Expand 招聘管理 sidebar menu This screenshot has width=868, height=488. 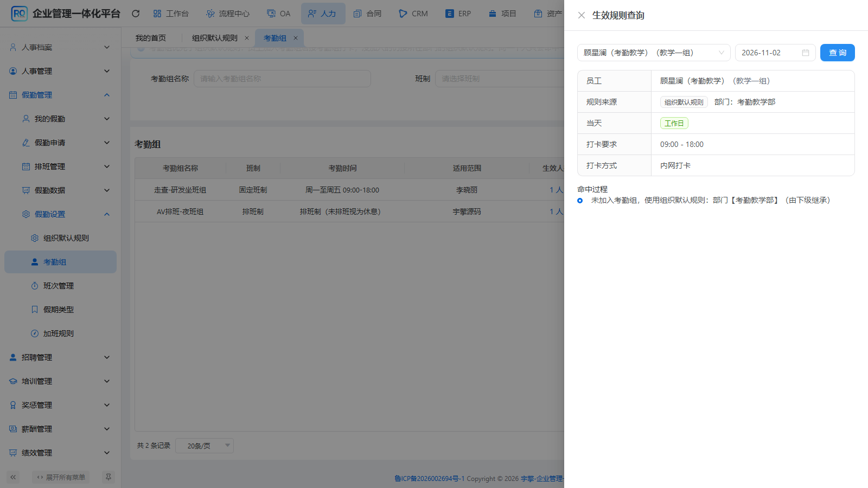60,357
